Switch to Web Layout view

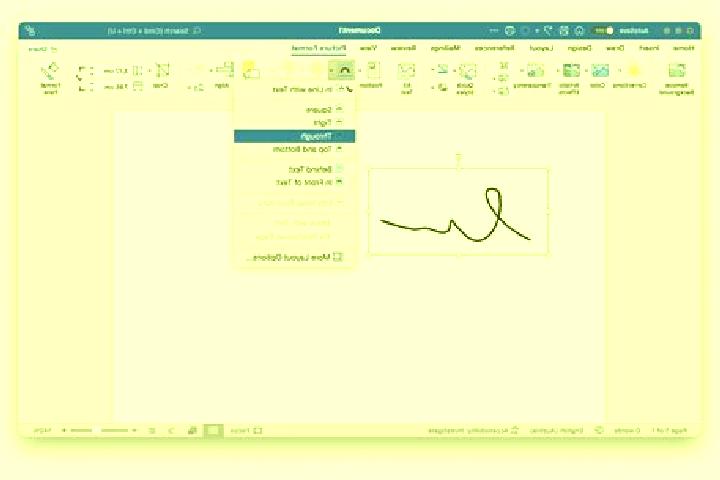coord(192,430)
